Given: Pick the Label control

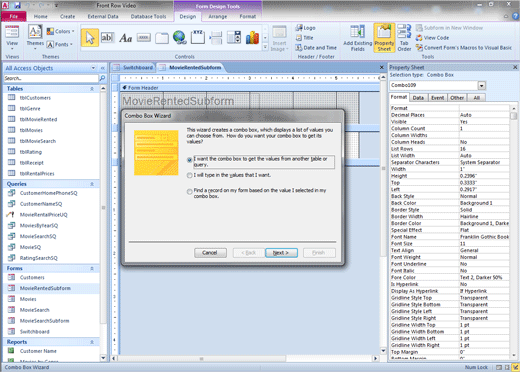Looking at the screenshot, I should (x=126, y=38).
